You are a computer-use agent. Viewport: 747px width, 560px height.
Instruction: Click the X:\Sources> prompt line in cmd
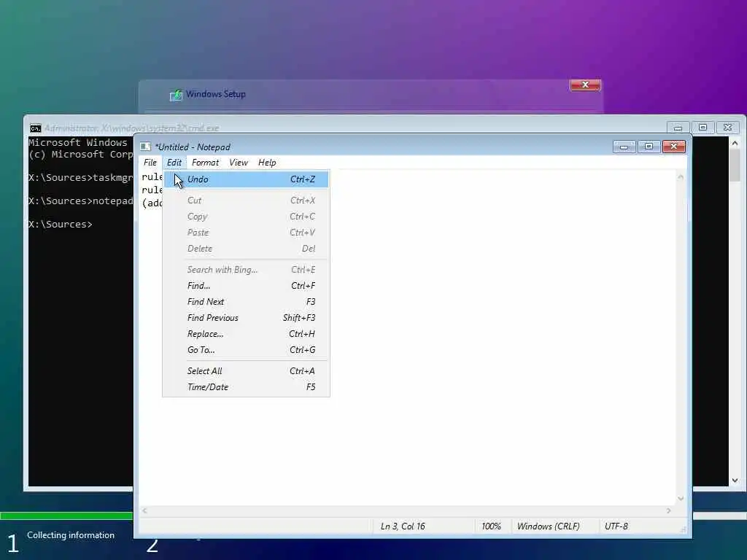[61, 225]
